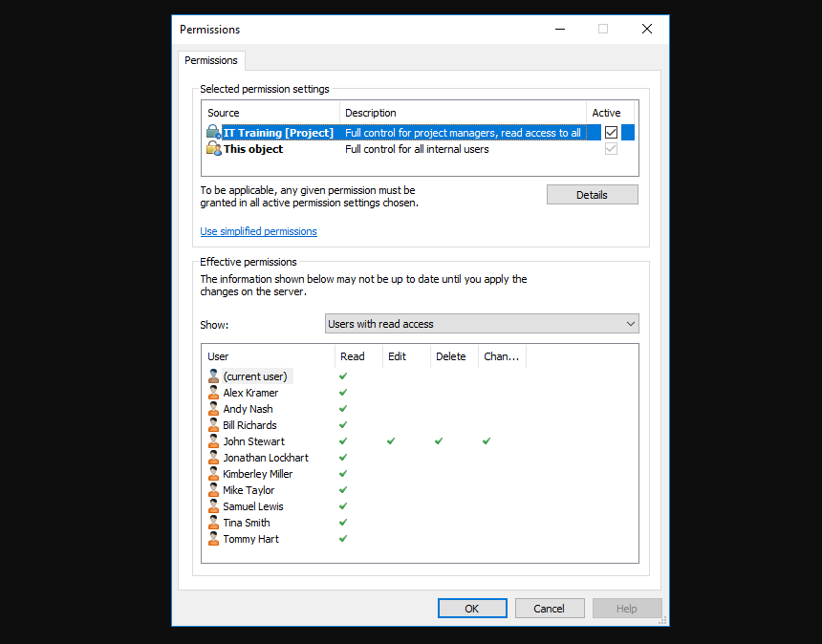Click Andy Nash's user icon
The image size is (822, 644).
[213, 408]
